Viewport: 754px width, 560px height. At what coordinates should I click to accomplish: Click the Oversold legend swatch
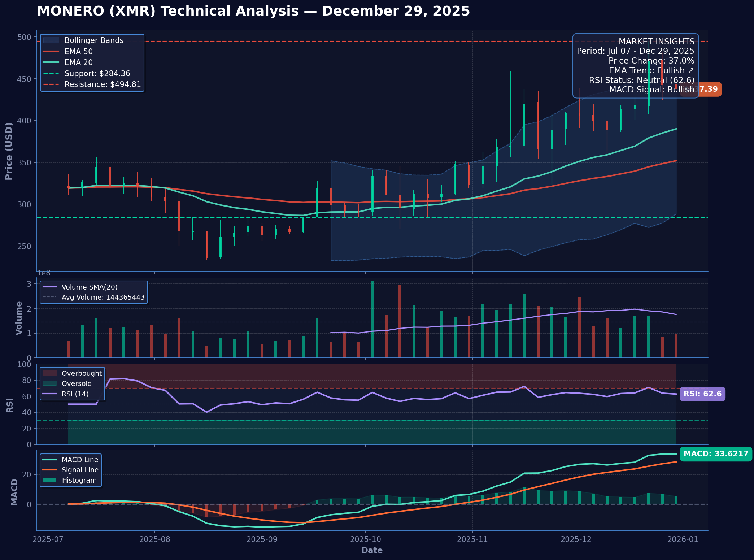click(x=49, y=383)
